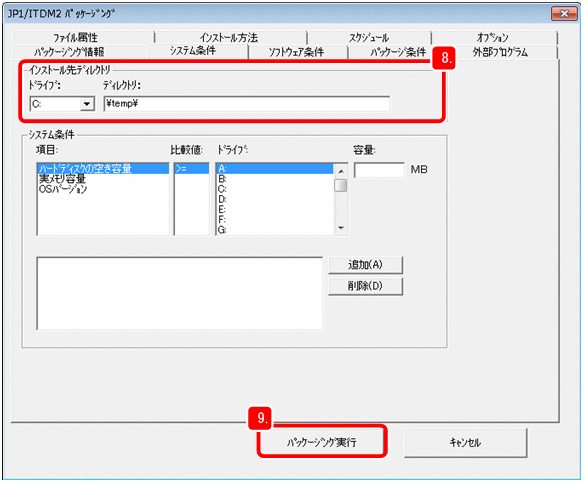
Task: Select the オプション tab
Action: (x=494, y=38)
